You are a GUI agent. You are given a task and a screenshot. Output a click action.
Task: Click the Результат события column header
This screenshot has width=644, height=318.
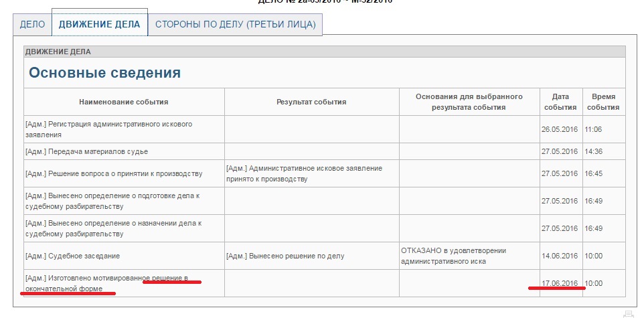click(x=311, y=102)
